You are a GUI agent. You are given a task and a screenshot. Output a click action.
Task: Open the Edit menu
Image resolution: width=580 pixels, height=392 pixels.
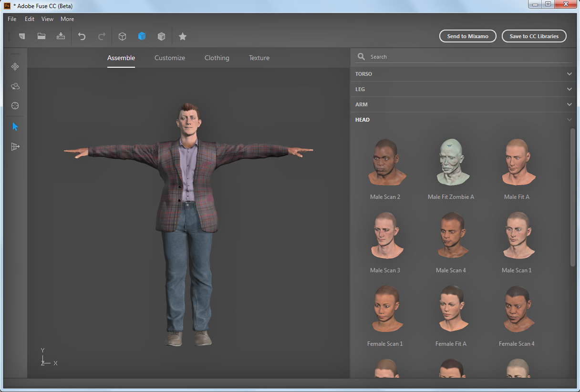click(x=30, y=19)
